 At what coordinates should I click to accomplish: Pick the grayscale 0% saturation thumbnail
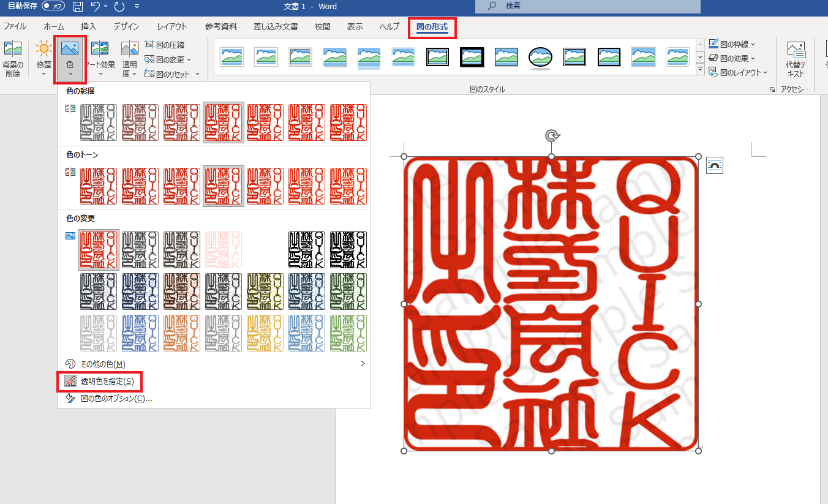click(x=99, y=122)
